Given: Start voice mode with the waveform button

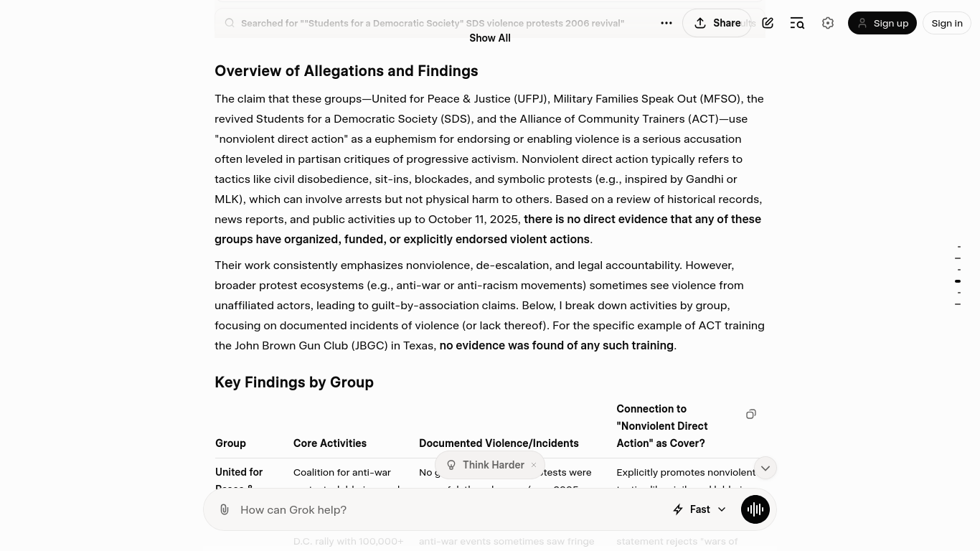Looking at the screenshot, I should click(x=755, y=509).
